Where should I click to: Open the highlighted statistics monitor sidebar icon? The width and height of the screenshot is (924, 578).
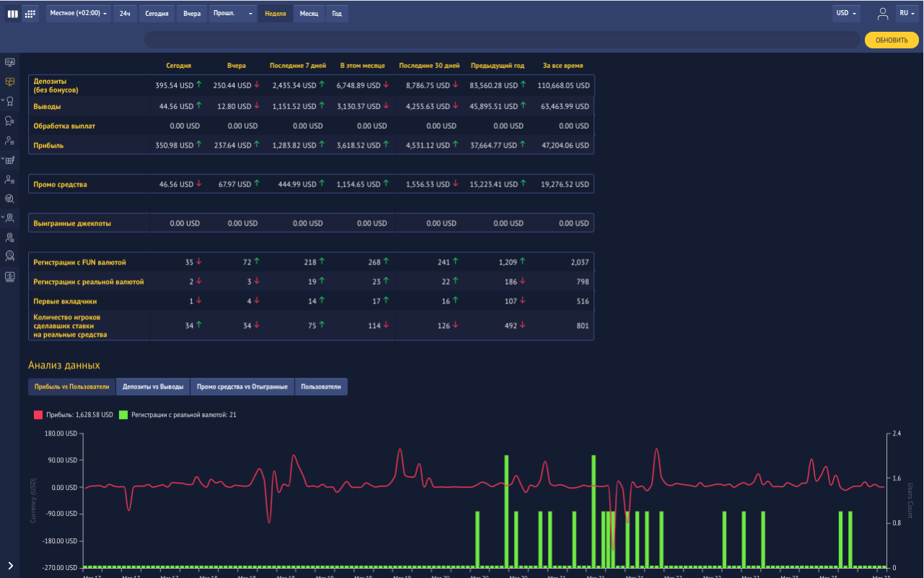click(x=9, y=82)
